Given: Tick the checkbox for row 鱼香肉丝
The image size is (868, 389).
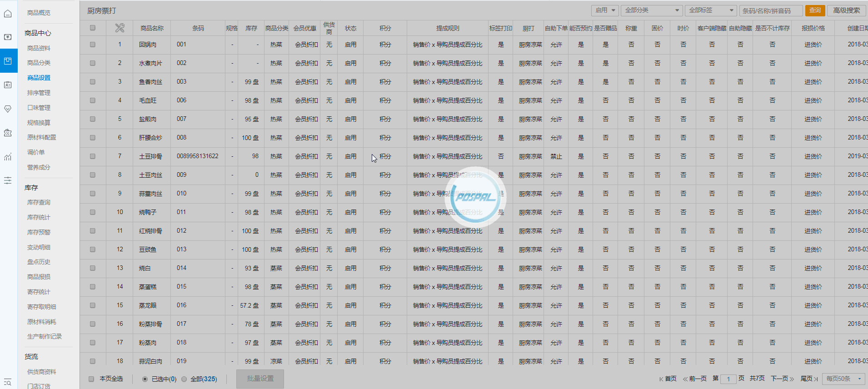Looking at the screenshot, I should (x=93, y=82).
